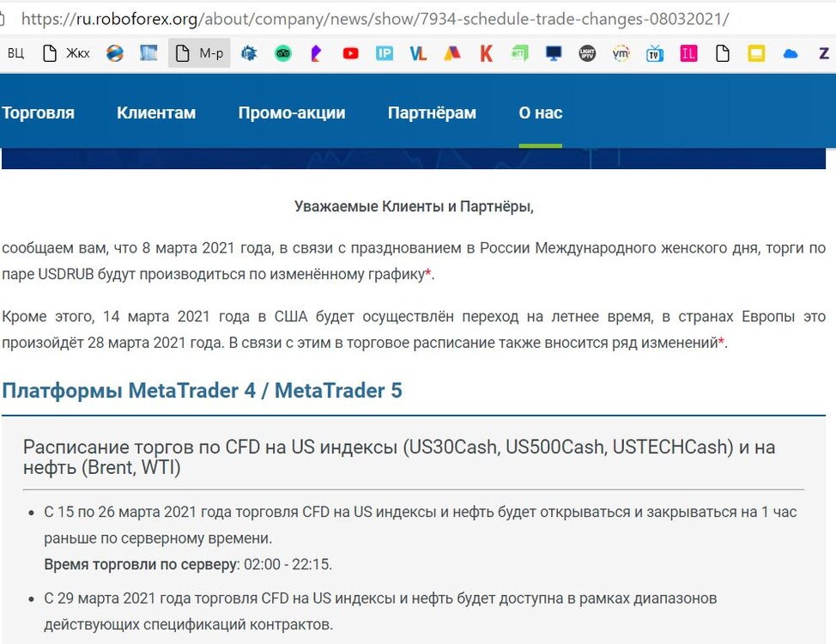Open the Партнёрам menu
Image resolution: width=836 pixels, height=644 pixels.
pos(432,112)
